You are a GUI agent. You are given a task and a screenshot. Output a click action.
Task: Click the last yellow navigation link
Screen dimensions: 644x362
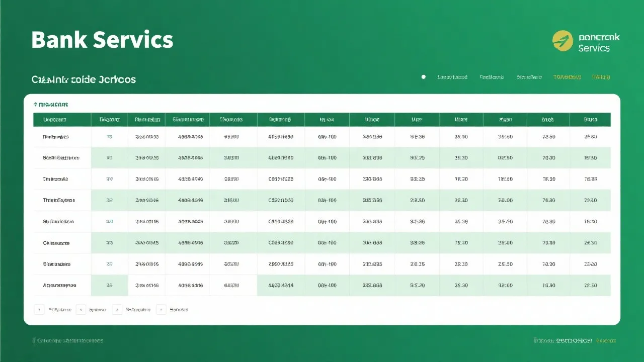601,77
